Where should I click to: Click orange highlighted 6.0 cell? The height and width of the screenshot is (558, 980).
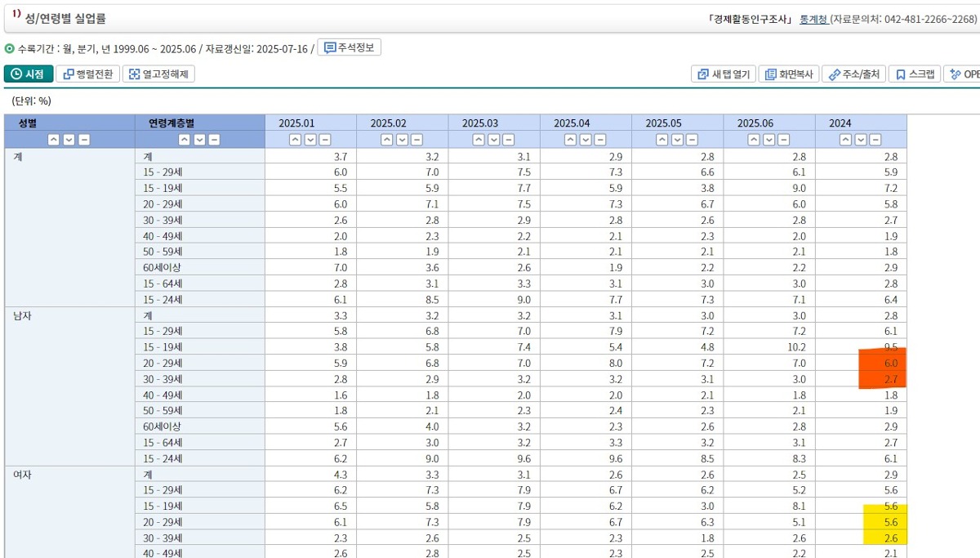(882, 363)
